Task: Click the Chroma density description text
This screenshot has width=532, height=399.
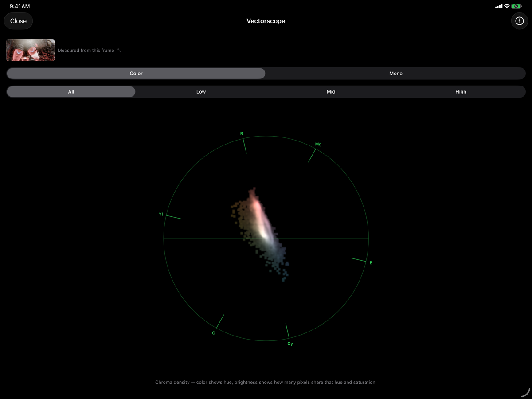Action: [x=266, y=382]
